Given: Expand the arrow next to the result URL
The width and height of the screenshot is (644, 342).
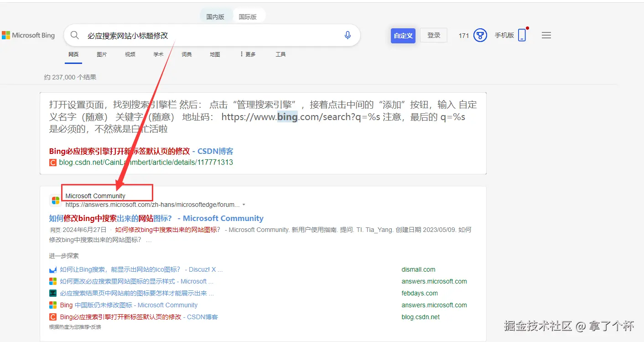Looking at the screenshot, I should 244,205.
